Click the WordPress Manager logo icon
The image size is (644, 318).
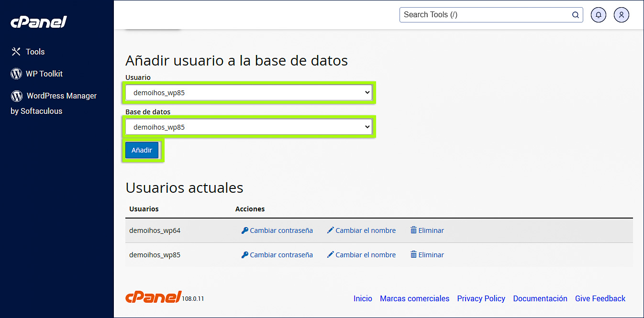(17, 96)
